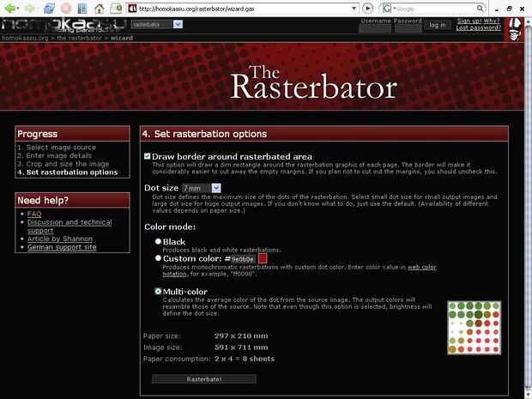
Task: Click the paper size value 297 x 210 mm
Action: [x=241, y=336]
